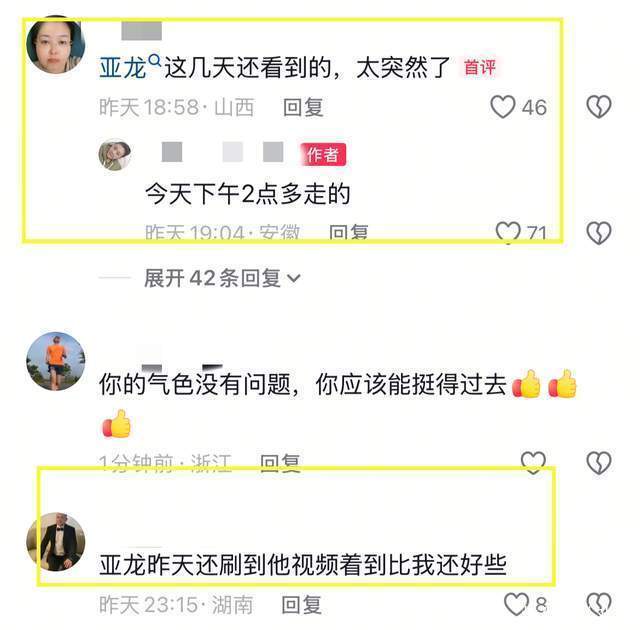The width and height of the screenshot is (640, 630).
Task: Dislike the Shanxi comment via broken heart
Action: point(599,107)
